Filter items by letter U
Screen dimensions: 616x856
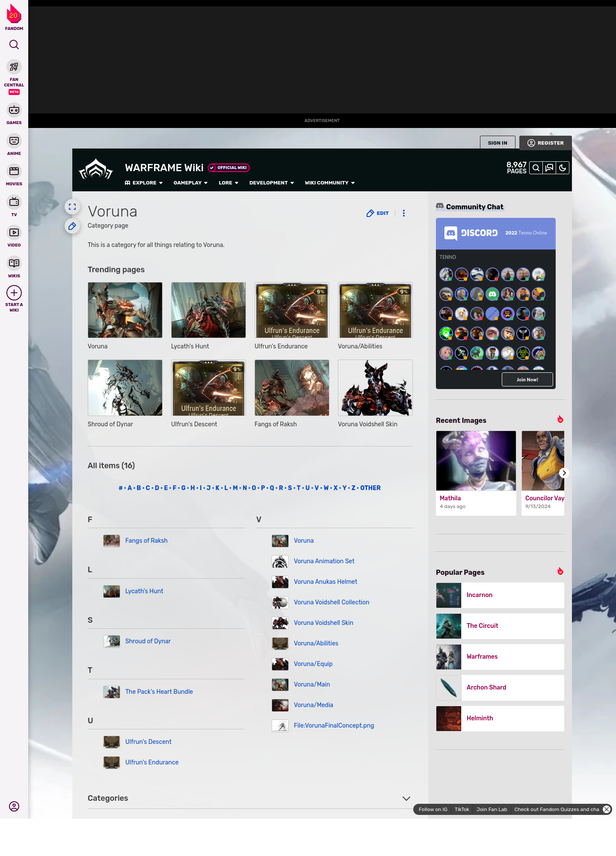[308, 488]
